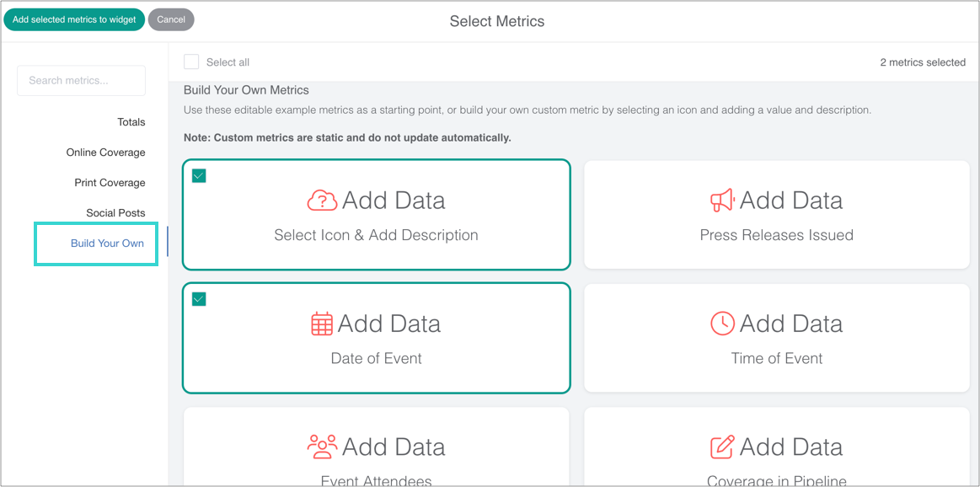Image resolution: width=980 pixels, height=487 pixels.
Task: Go to Online Coverage metrics
Action: 105,153
